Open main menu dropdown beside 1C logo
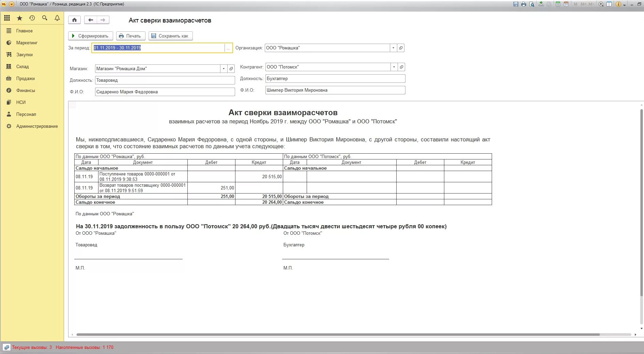This screenshot has width=644, height=354. (x=11, y=4)
